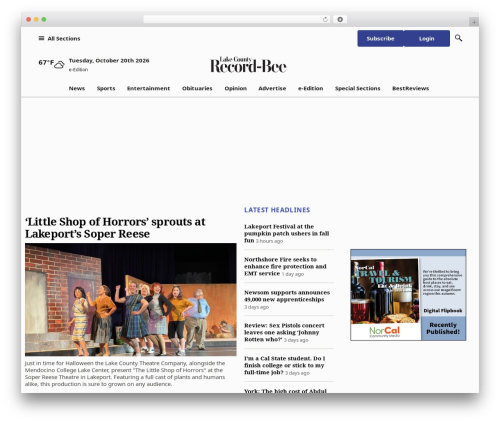Screen dimensions: 500x423
Task: Open e-Edition in the navigation bar
Action: point(310,88)
